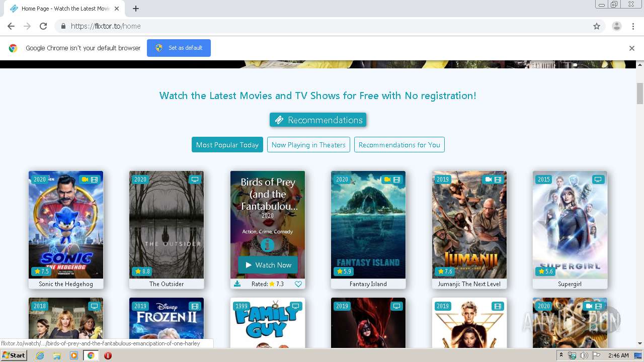Click the 2020 year badge on Sonic

point(40,179)
